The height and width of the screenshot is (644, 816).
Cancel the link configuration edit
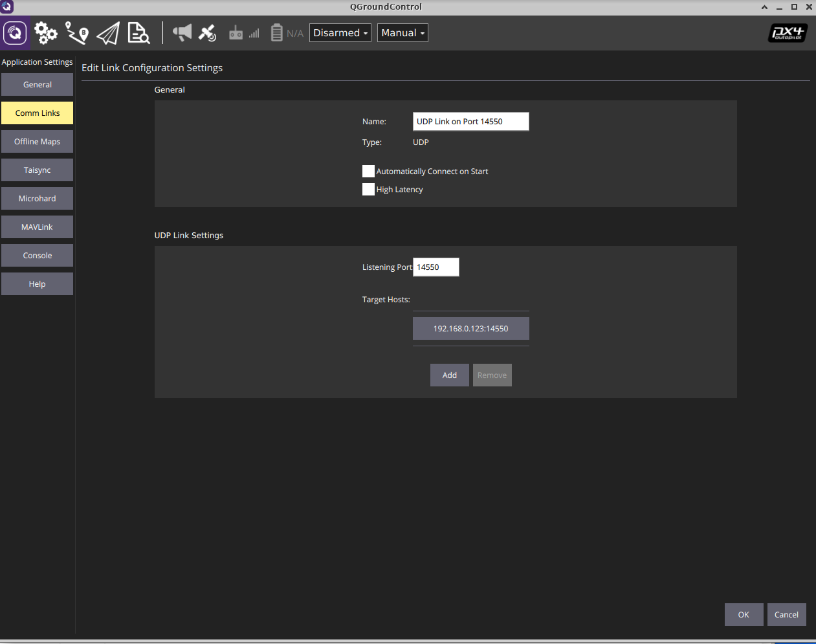coord(787,615)
